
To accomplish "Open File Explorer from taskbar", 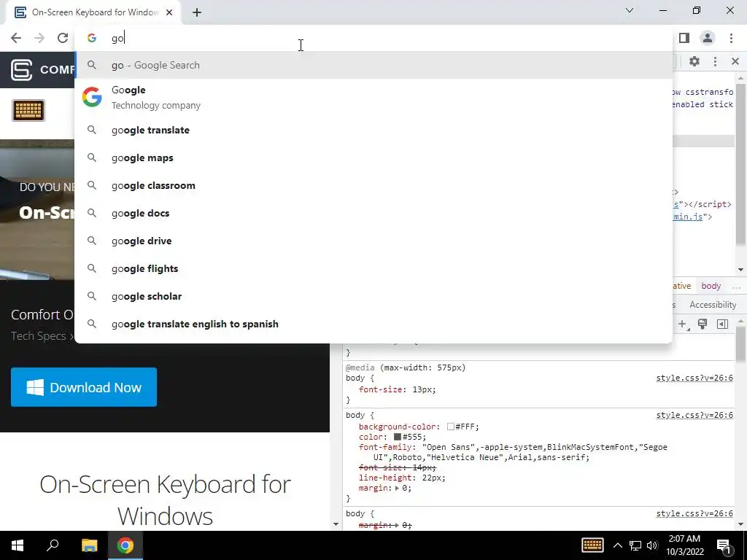I will tap(89, 545).
